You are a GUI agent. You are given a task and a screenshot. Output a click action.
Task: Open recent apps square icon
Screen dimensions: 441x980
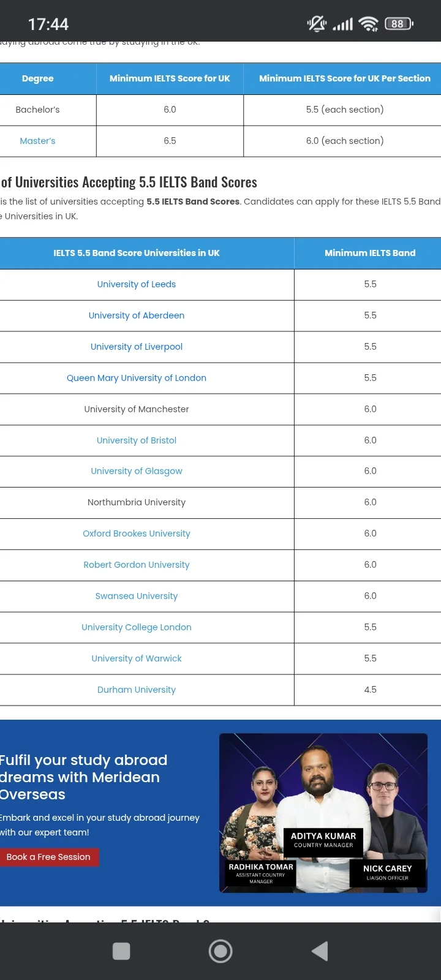coord(121,951)
